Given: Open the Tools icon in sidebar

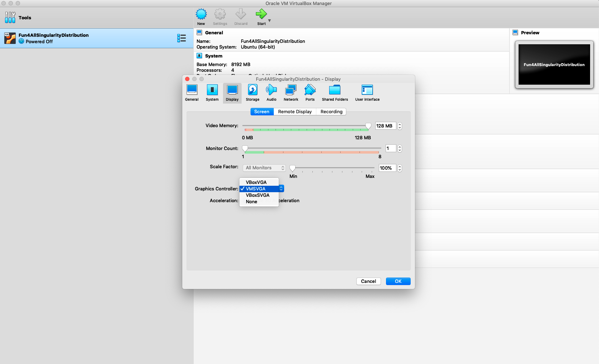Looking at the screenshot, I should click(10, 18).
